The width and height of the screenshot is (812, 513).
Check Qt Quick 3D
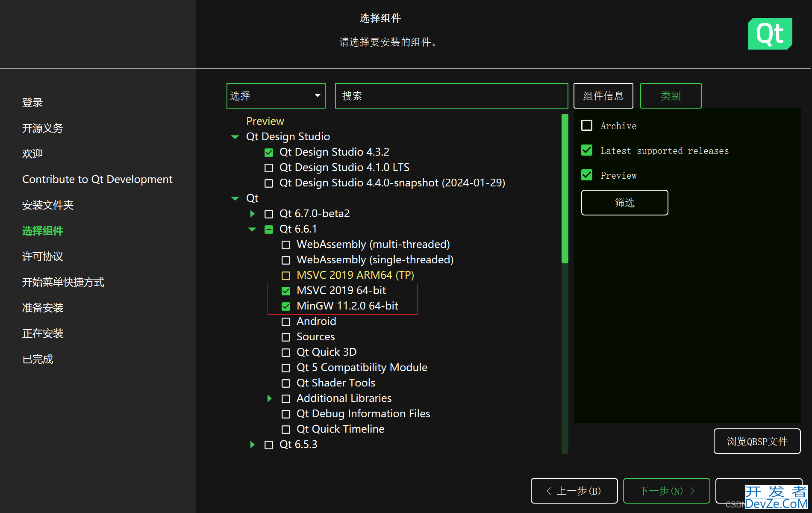tap(286, 352)
